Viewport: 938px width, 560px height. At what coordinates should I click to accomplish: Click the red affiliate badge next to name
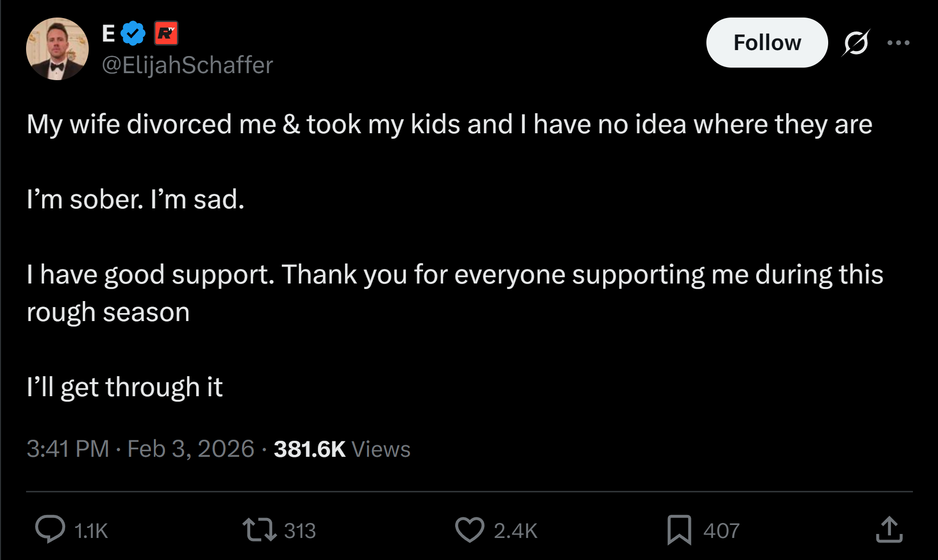[166, 34]
